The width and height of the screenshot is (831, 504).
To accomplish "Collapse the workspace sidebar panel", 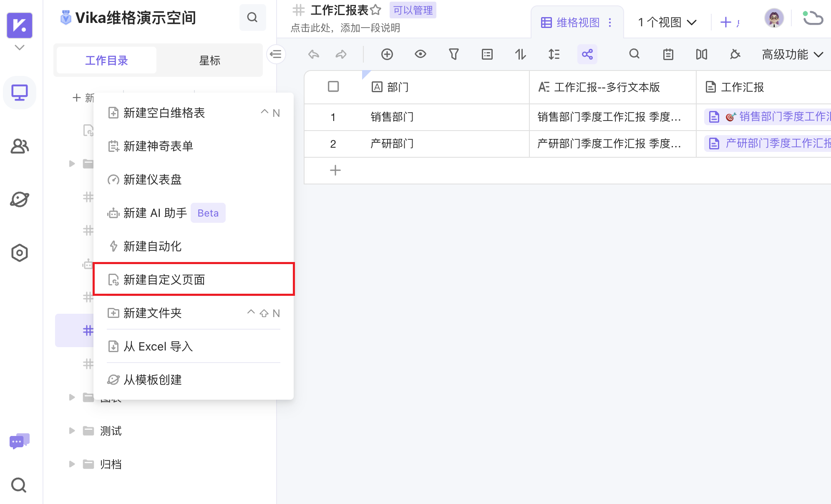I will tap(276, 54).
